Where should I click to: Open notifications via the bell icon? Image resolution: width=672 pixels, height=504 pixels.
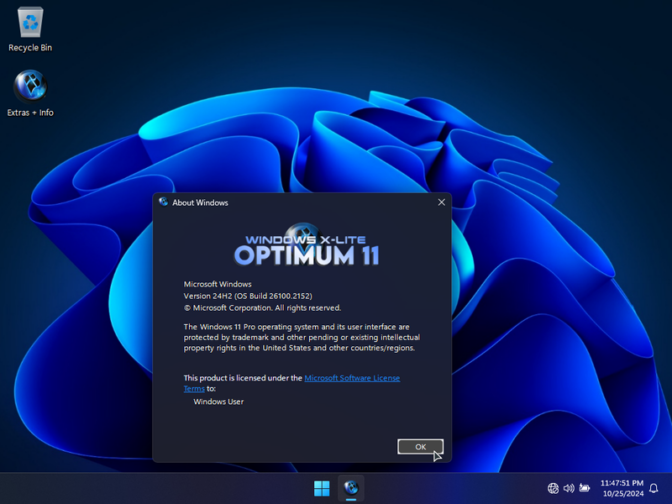click(x=654, y=488)
